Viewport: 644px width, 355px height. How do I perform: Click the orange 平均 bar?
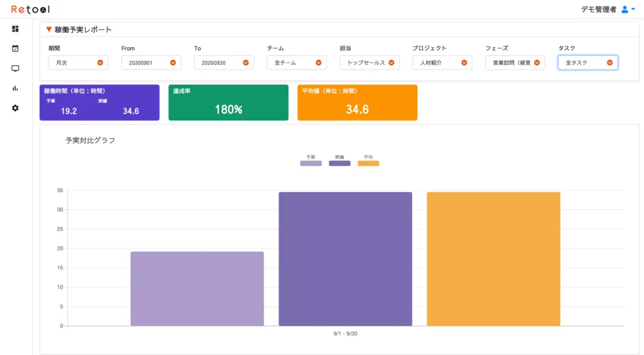[x=494, y=259]
